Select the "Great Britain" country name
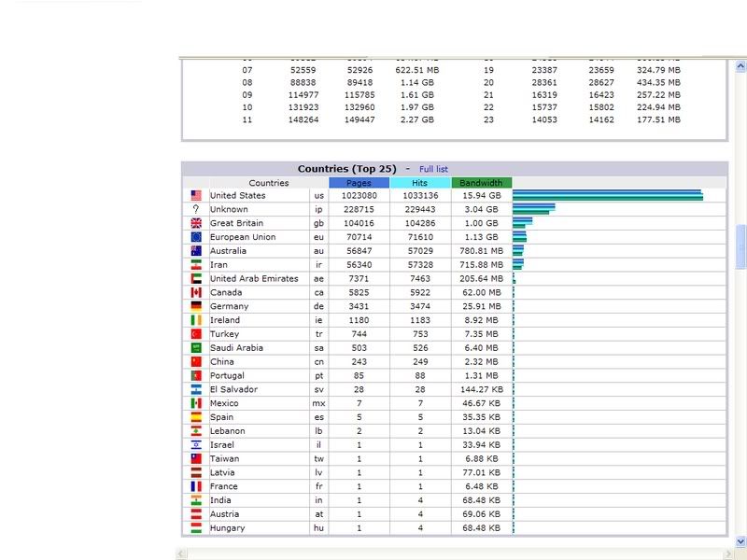Image resolution: width=747 pixels, height=560 pixels. (237, 223)
